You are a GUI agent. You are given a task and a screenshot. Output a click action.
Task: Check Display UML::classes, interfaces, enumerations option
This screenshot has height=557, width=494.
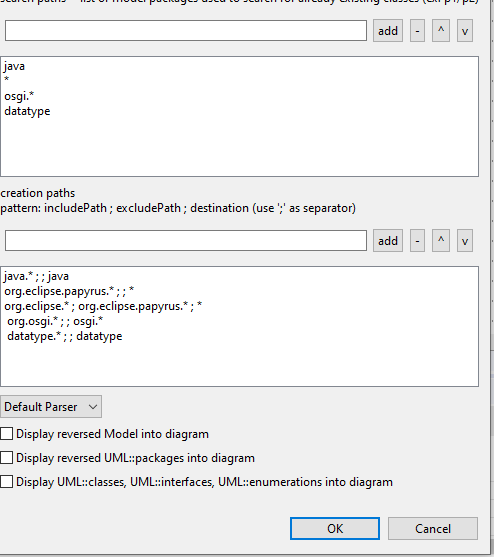pyautogui.click(x=7, y=482)
